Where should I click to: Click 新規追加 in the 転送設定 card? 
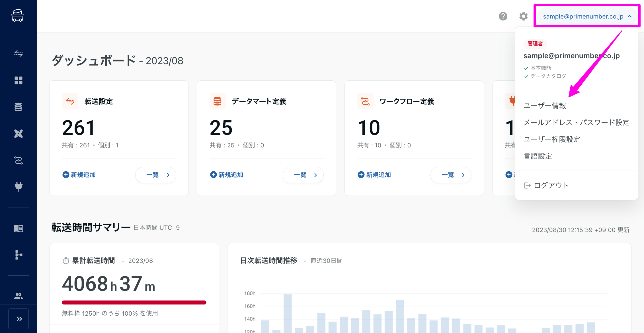click(x=79, y=175)
